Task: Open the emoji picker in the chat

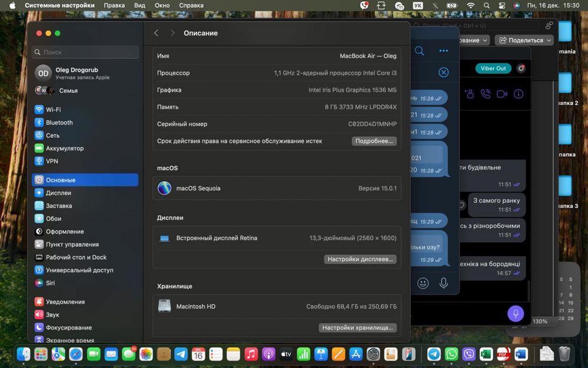Action: pos(423,283)
